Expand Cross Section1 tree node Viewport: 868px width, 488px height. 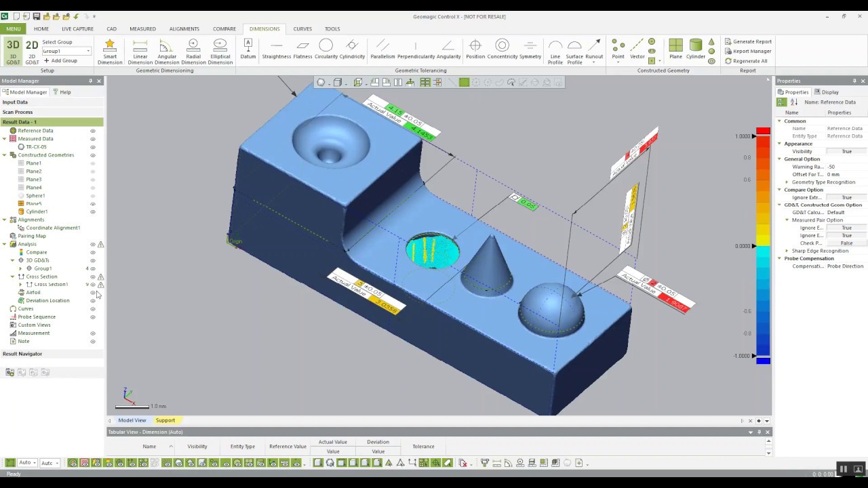(x=20, y=285)
